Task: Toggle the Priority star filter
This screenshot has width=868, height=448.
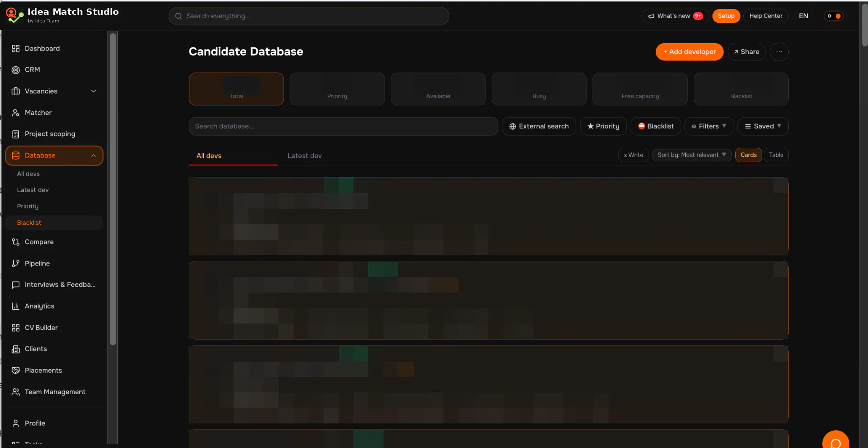Action: [603, 126]
